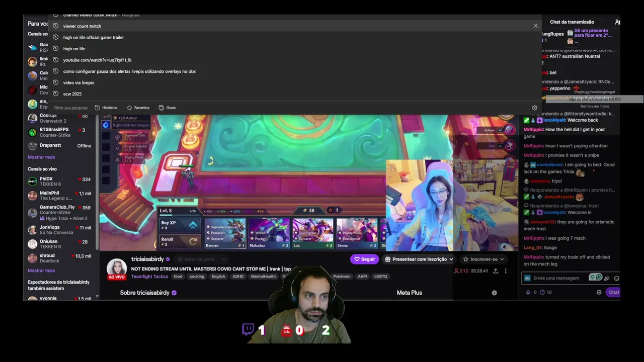Click the 'MentalHealth' stream tag

tap(263, 277)
